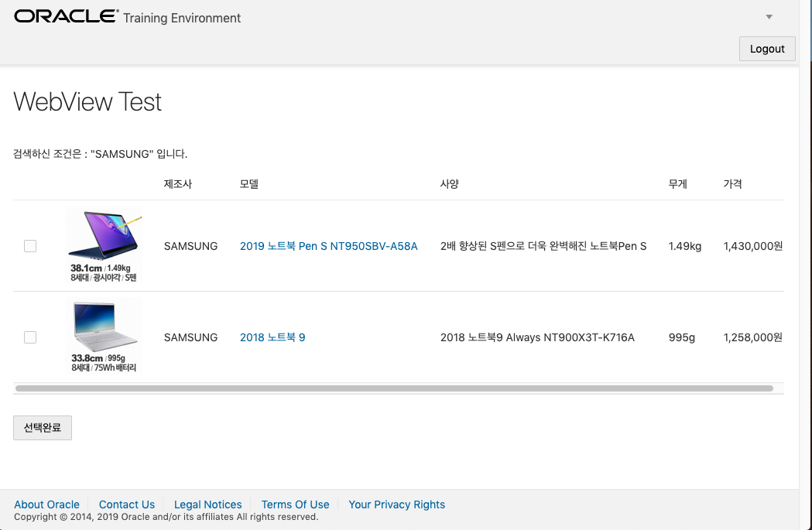Image resolution: width=812 pixels, height=530 pixels.
Task: Click the 선택완료 button
Action: pos(43,428)
